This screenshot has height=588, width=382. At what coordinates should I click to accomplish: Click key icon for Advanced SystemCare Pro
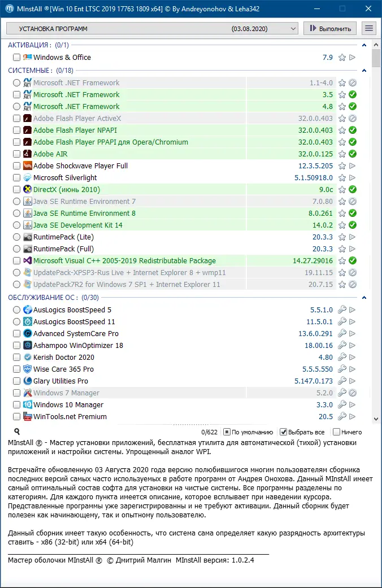pyautogui.click(x=342, y=333)
